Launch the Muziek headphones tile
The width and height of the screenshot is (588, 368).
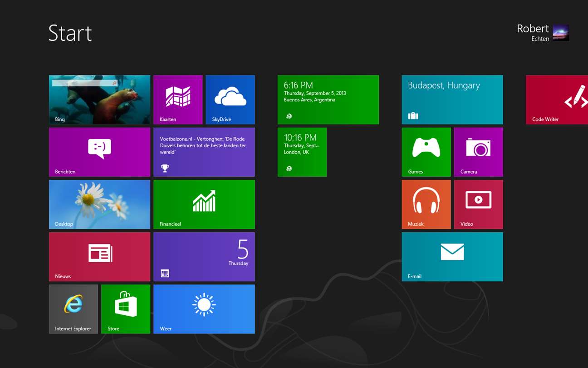(x=426, y=204)
